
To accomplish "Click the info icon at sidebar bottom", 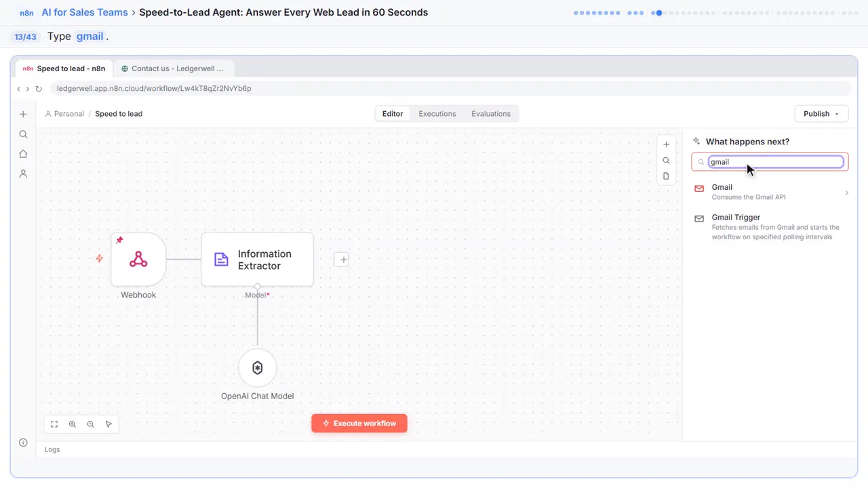I will pyautogui.click(x=23, y=443).
